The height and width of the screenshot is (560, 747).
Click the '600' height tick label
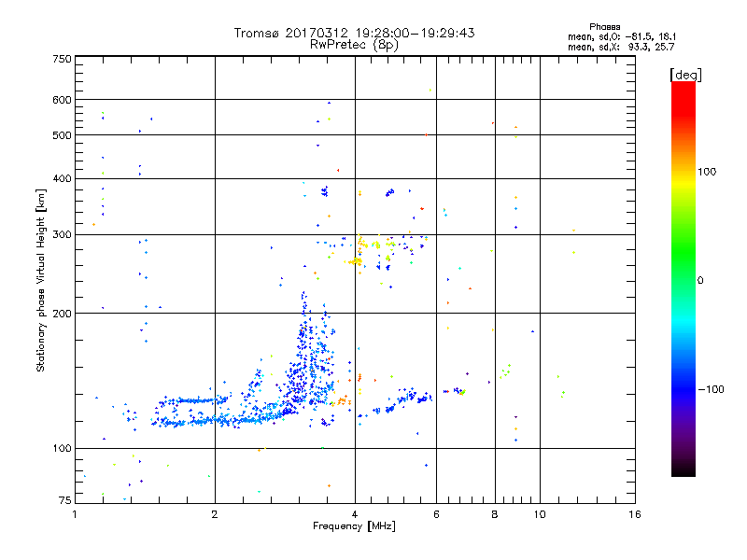(x=62, y=100)
